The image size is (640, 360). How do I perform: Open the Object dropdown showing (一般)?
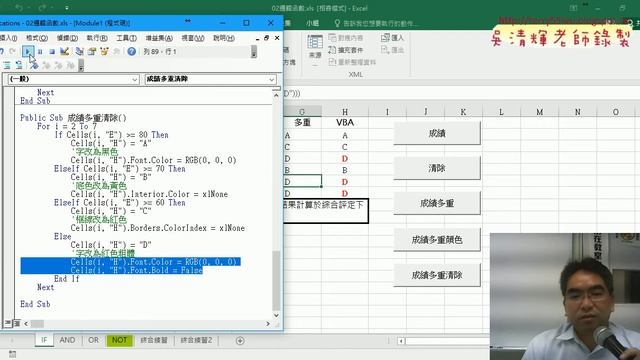click(73, 79)
